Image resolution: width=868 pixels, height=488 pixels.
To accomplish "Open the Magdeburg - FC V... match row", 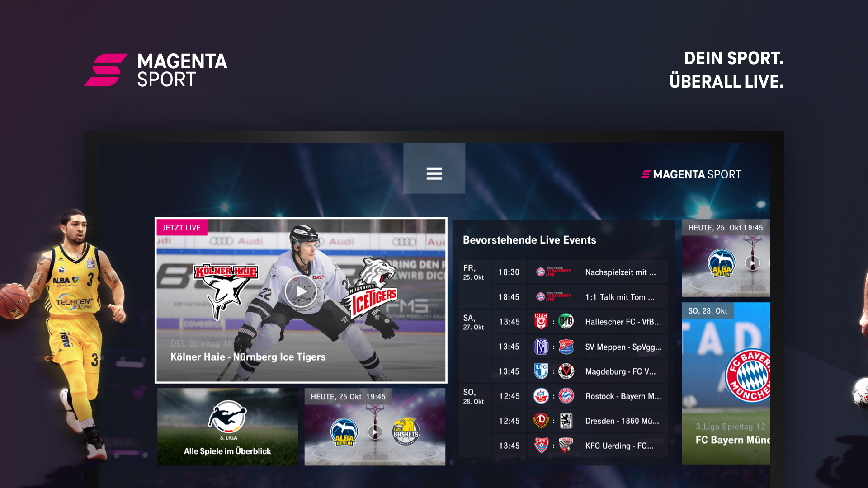I will coord(580,371).
